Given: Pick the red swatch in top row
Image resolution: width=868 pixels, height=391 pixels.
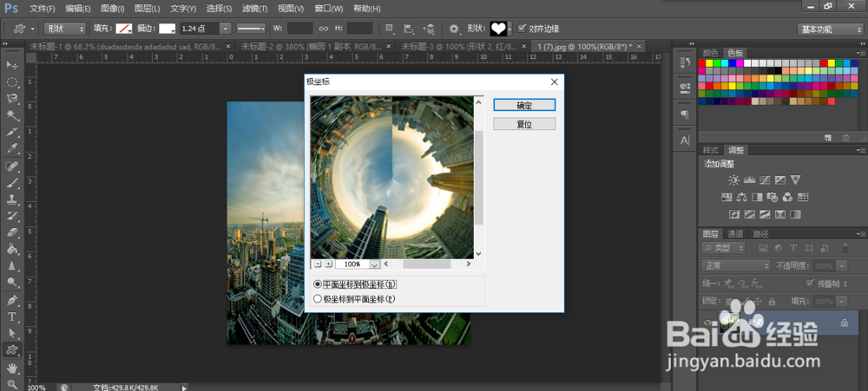Looking at the screenshot, I should (x=701, y=63).
